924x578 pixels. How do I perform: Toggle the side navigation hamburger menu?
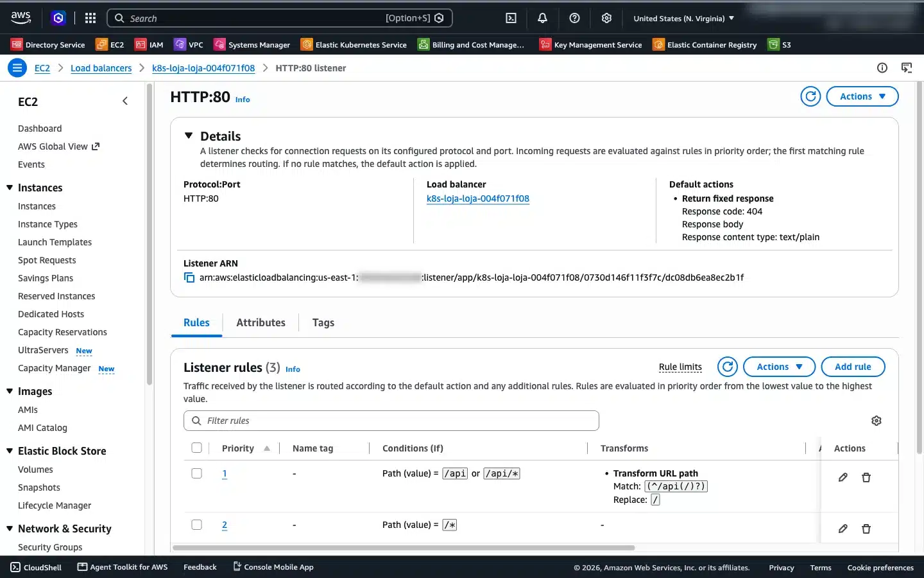(x=17, y=67)
